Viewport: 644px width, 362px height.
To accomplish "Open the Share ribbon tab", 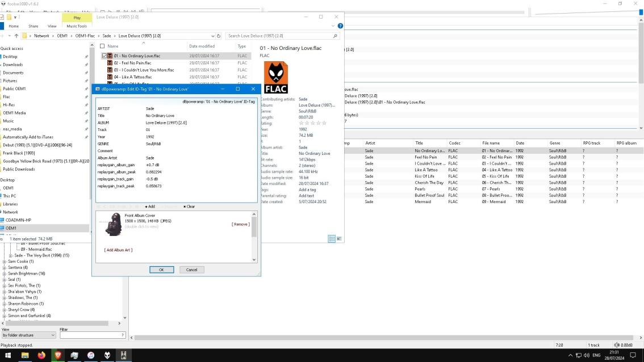I will pyautogui.click(x=34, y=26).
